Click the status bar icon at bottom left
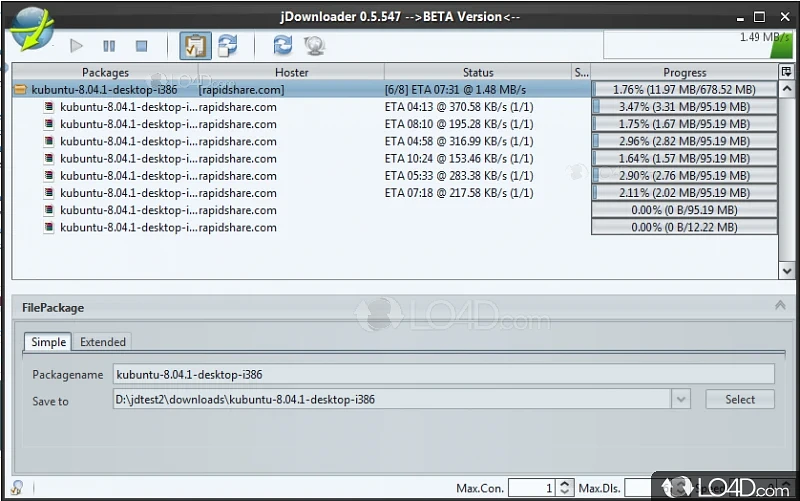 (x=17, y=487)
